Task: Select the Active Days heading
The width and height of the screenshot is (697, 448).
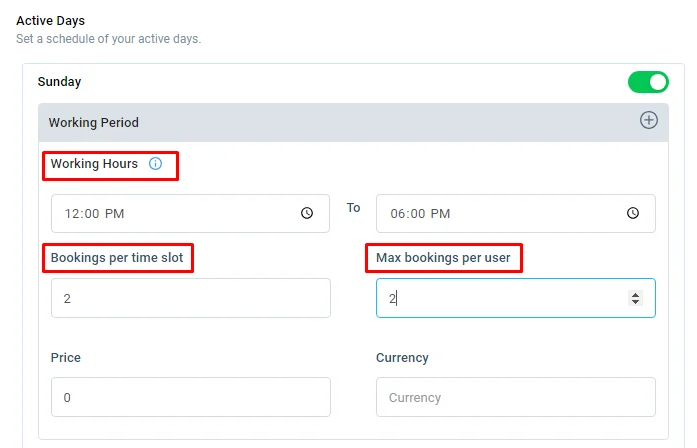Action: (x=51, y=20)
